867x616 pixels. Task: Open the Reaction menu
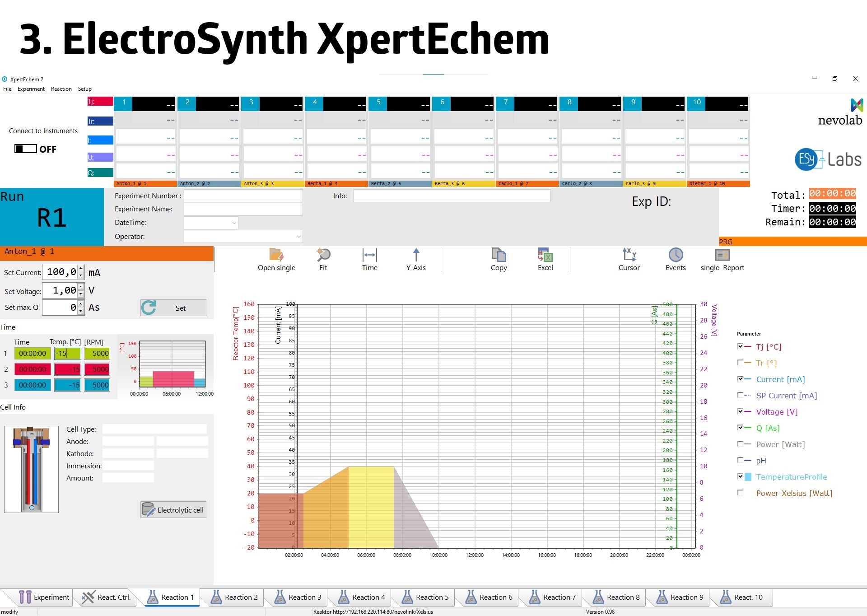[x=61, y=89]
